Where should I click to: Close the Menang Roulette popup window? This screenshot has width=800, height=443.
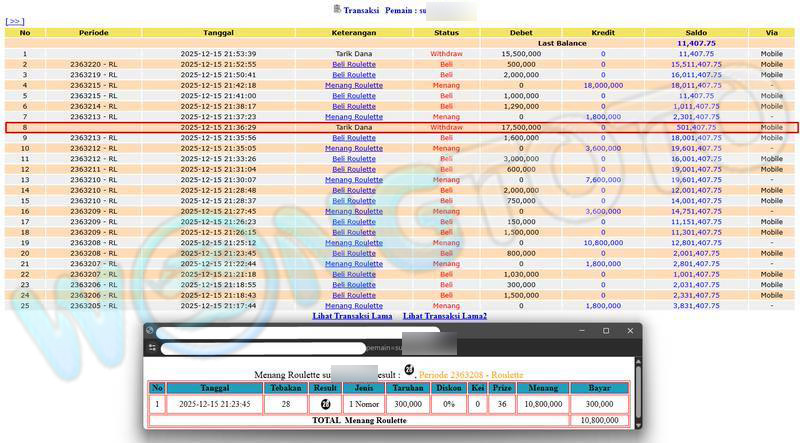[630, 330]
